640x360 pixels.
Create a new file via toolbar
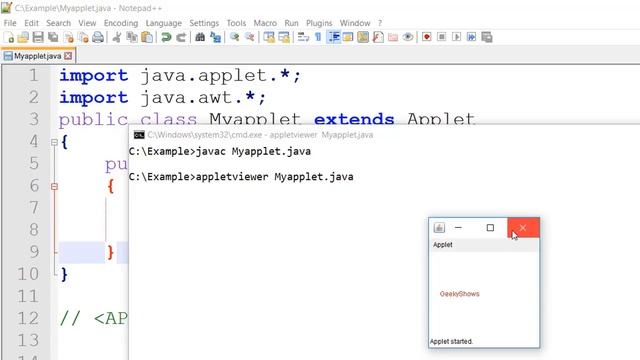coord(9,38)
